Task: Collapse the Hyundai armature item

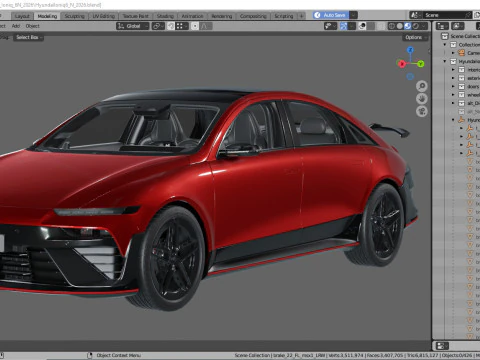Action: pyautogui.click(x=453, y=120)
